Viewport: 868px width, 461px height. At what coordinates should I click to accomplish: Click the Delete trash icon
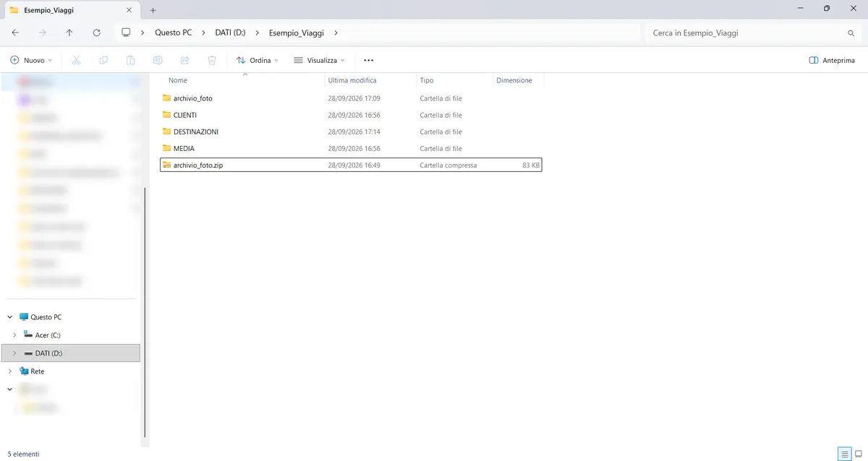pos(212,60)
